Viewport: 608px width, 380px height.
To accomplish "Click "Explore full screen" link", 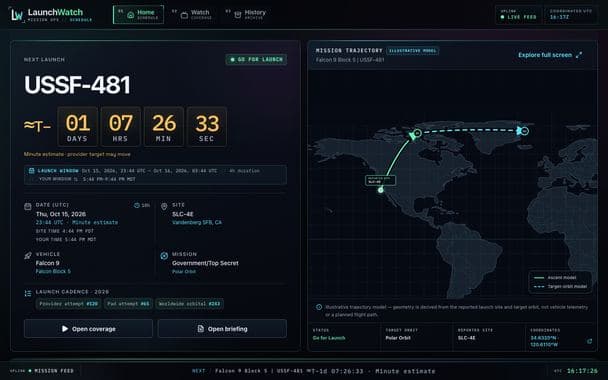I will [545, 55].
